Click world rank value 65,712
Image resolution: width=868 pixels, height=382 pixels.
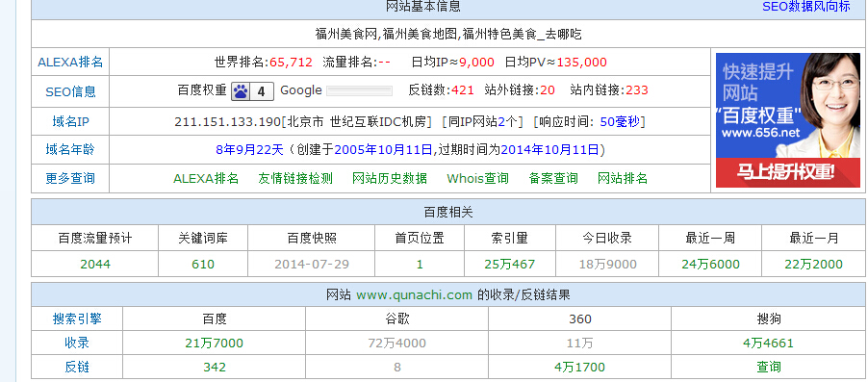coord(292,62)
